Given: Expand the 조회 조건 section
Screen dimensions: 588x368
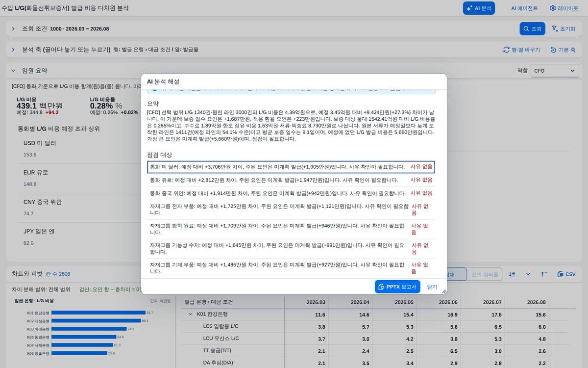Looking at the screenshot, I should [13, 29].
